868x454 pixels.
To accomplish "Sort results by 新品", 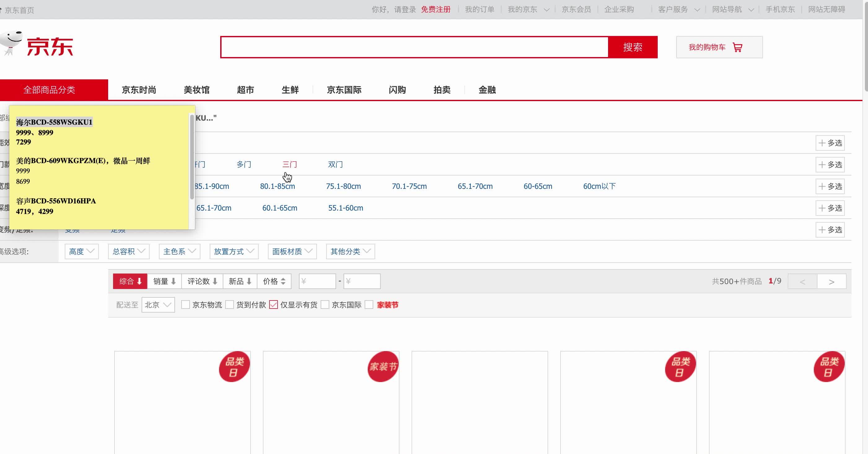I will pos(240,281).
